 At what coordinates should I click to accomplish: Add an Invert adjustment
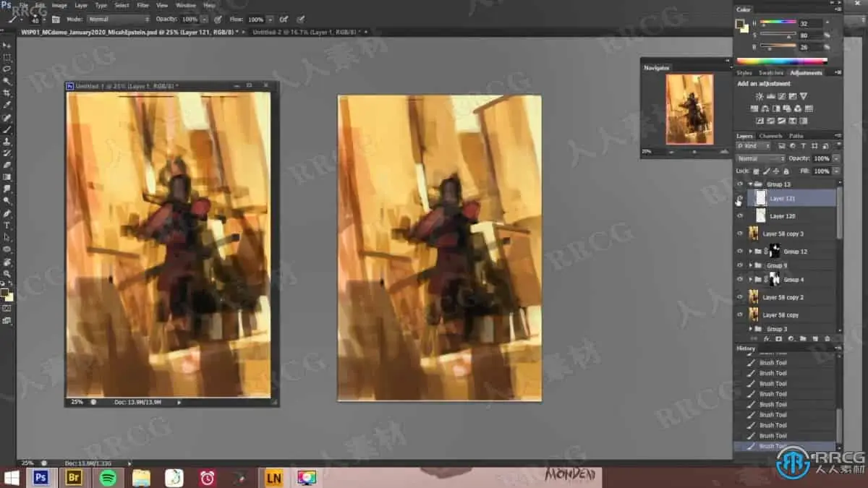(760, 121)
